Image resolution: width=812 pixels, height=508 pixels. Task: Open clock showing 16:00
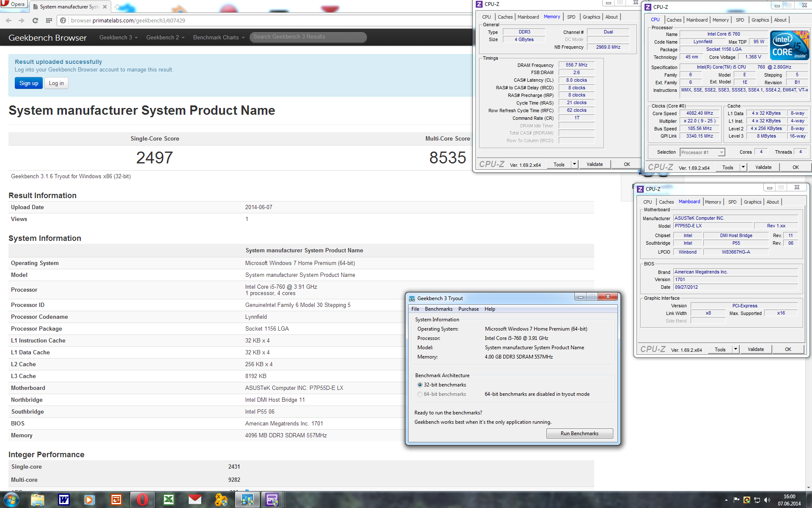click(789, 500)
